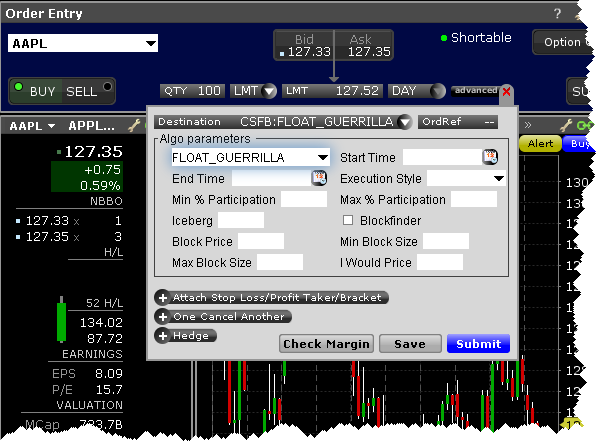The height and width of the screenshot is (446, 603).
Task: Click the Check Margin button
Action: [326, 343]
